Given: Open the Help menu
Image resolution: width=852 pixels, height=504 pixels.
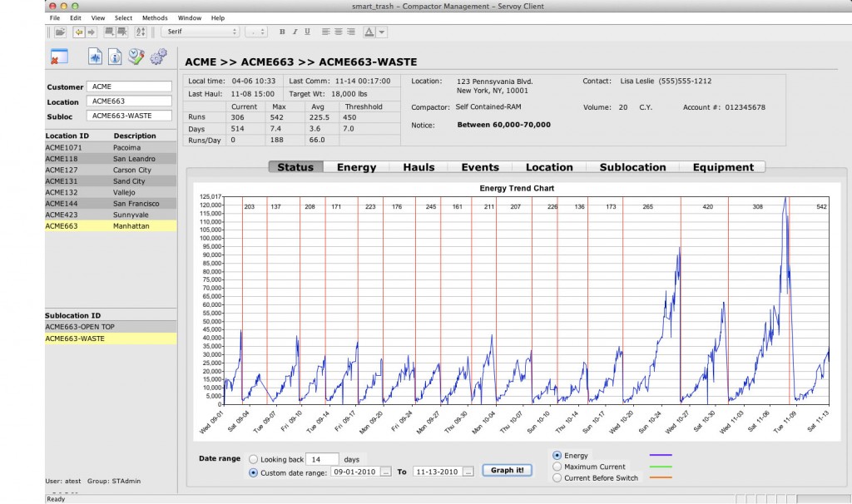Looking at the screenshot, I should 218,18.
